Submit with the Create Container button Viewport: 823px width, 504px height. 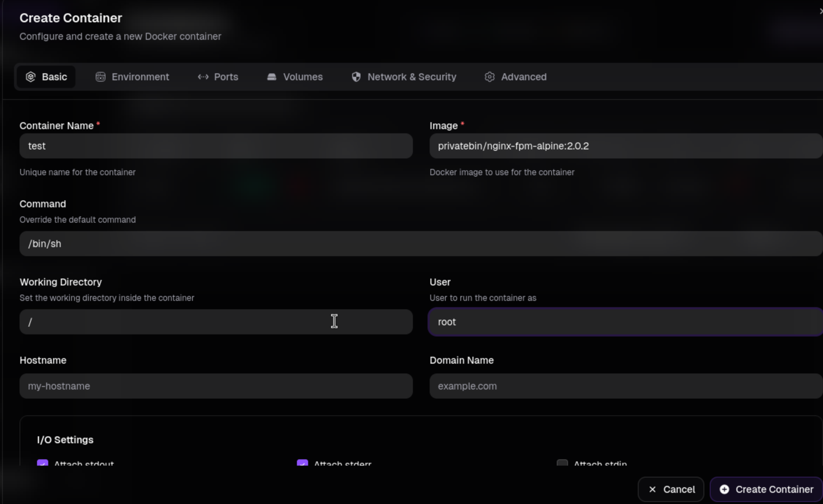pos(766,489)
